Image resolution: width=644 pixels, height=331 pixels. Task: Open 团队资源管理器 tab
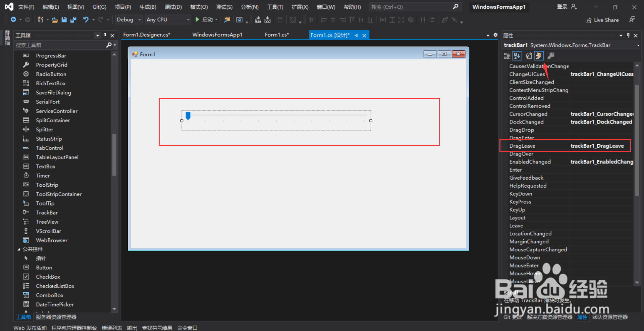click(610, 317)
